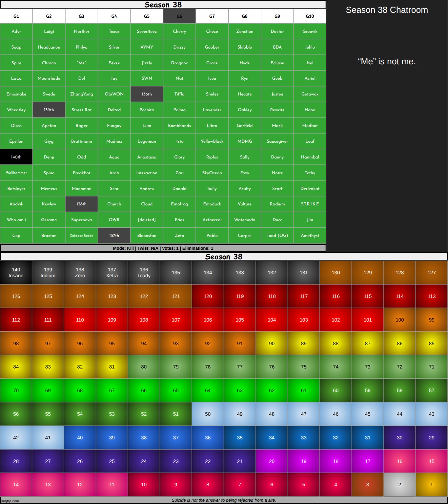The width and height of the screenshot is (448, 504).
Task: Pick the yellow number 90 tile
Action: [x=272, y=344]
